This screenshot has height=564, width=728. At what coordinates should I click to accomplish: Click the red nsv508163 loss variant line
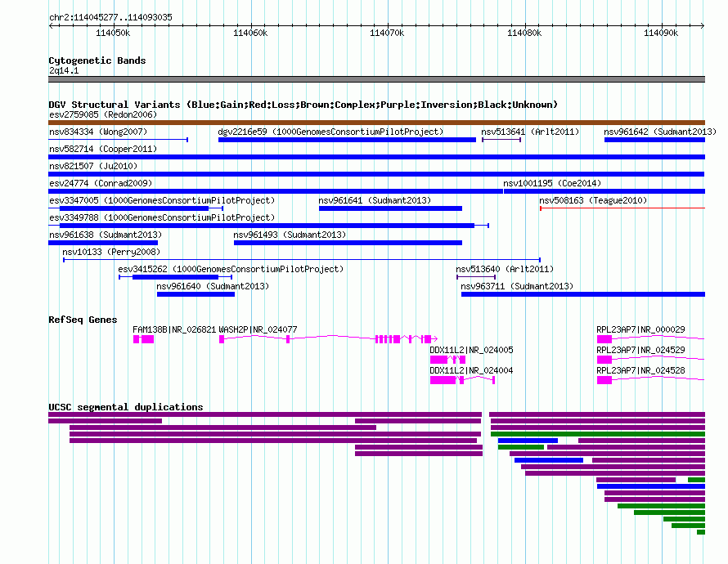[622, 208]
